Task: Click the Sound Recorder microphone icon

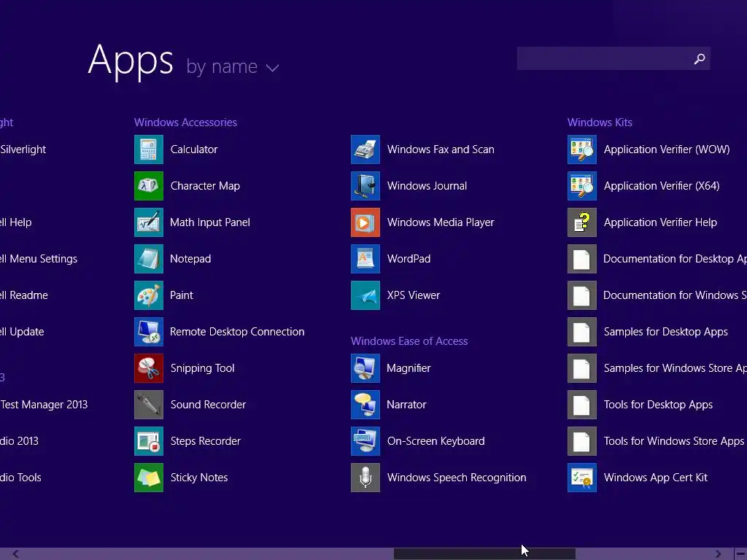Action: pyautogui.click(x=149, y=405)
